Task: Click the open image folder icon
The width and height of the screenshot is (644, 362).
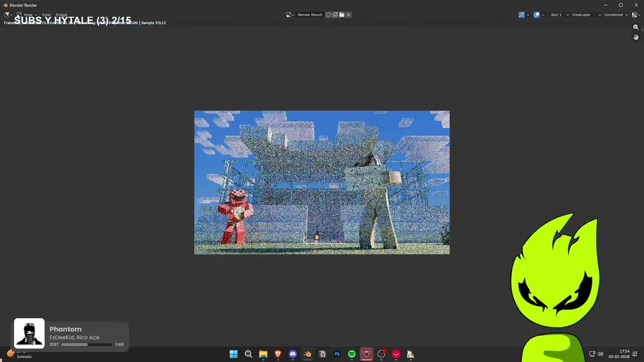Action: click(x=342, y=15)
